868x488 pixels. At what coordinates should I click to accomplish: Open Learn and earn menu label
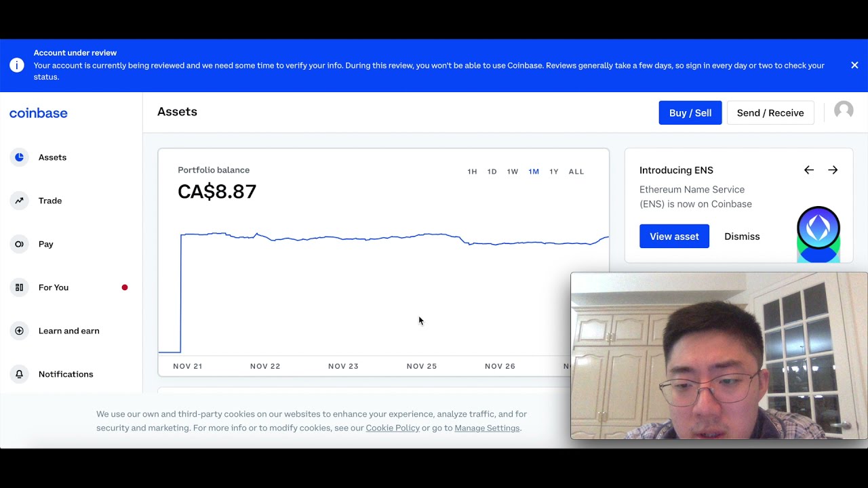(x=69, y=331)
